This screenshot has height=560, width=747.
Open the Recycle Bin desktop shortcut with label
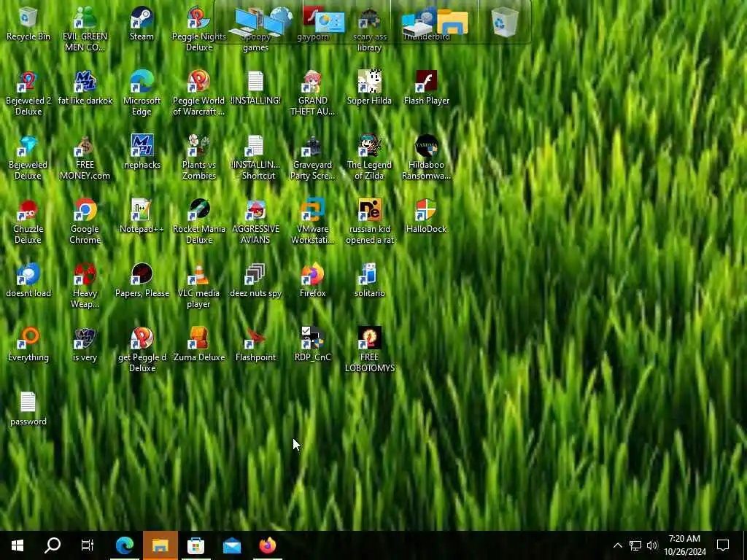coord(28,24)
